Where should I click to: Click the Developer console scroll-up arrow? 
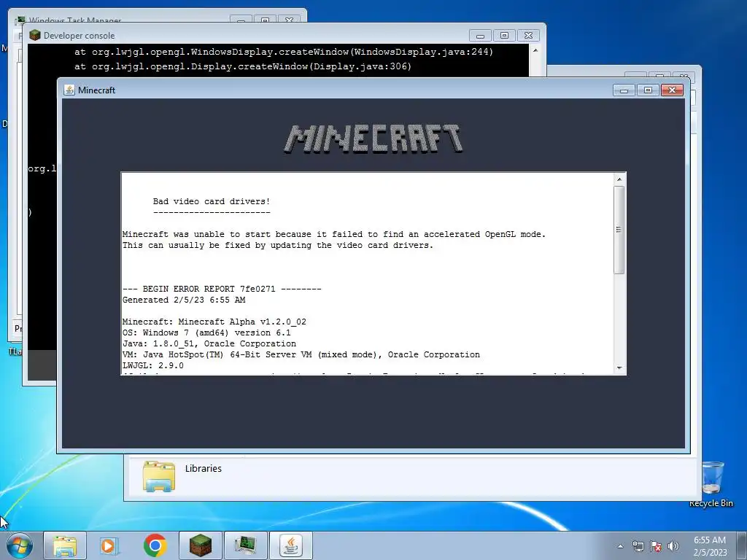(x=535, y=50)
